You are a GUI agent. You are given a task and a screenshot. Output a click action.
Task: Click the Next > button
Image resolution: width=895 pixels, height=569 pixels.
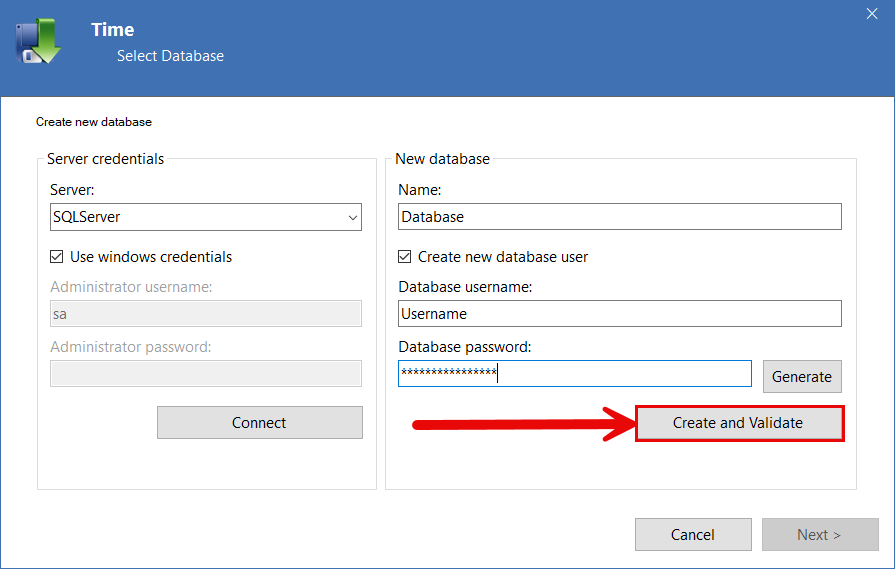click(820, 534)
